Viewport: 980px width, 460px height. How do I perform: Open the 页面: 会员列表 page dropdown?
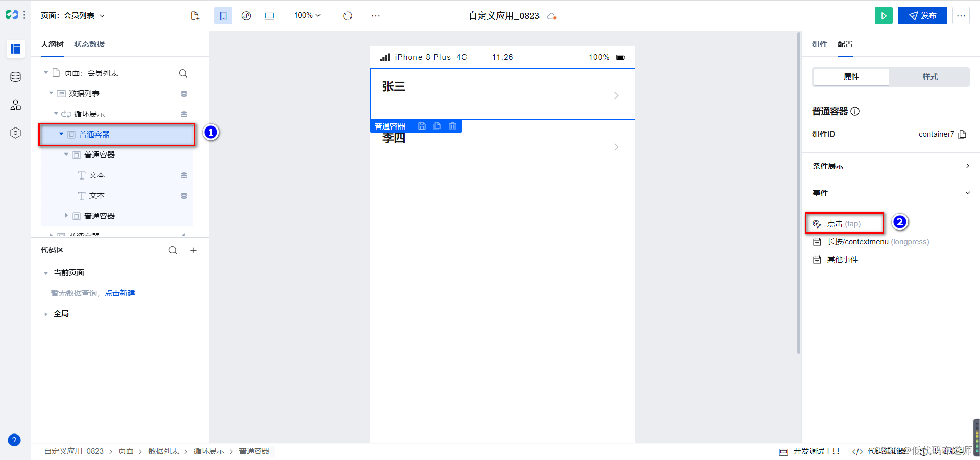73,16
